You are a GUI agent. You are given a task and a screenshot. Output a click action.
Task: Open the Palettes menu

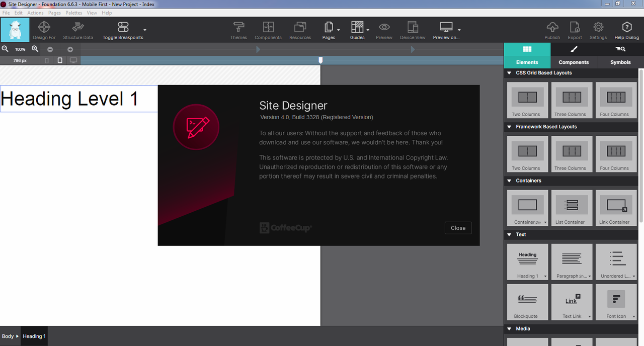point(74,13)
